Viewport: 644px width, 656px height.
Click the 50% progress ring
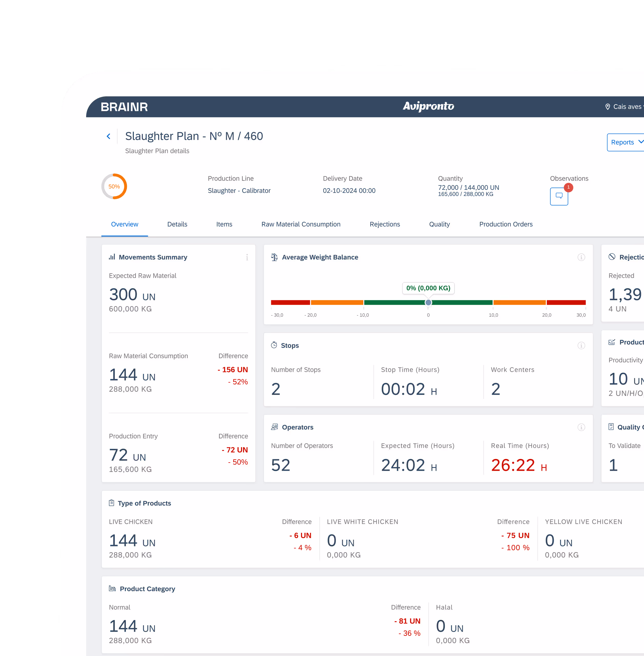[114, 186]
